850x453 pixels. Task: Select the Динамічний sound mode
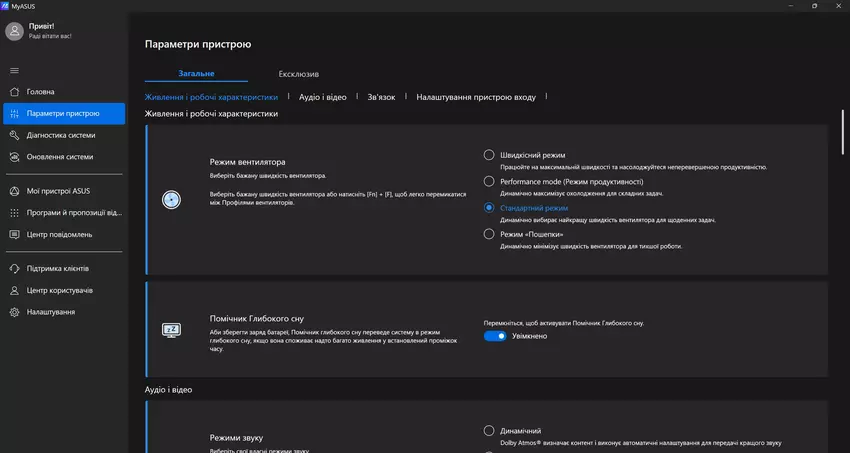tap(489, 430)
